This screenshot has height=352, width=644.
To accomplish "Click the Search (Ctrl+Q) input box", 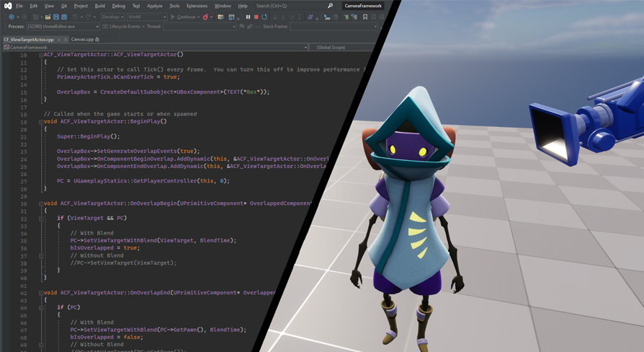I will point(294,6).
